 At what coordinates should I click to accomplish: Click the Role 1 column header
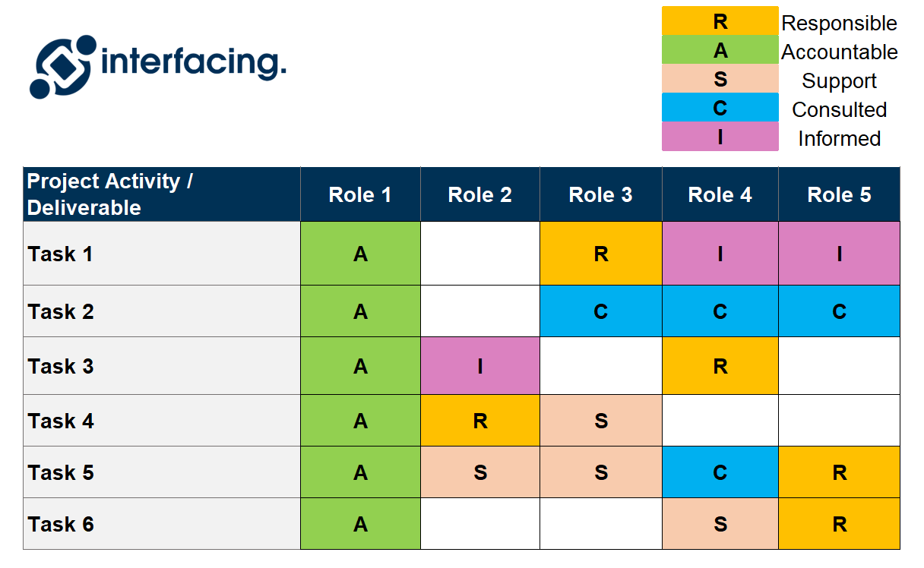pos(360,194)
